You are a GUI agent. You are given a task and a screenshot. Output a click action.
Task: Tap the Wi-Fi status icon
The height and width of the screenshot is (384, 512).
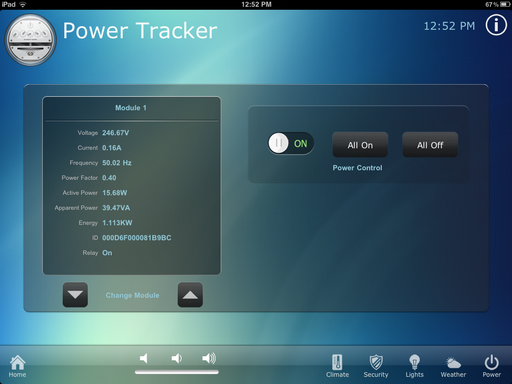pyautogui.click(x=23, y=4)
